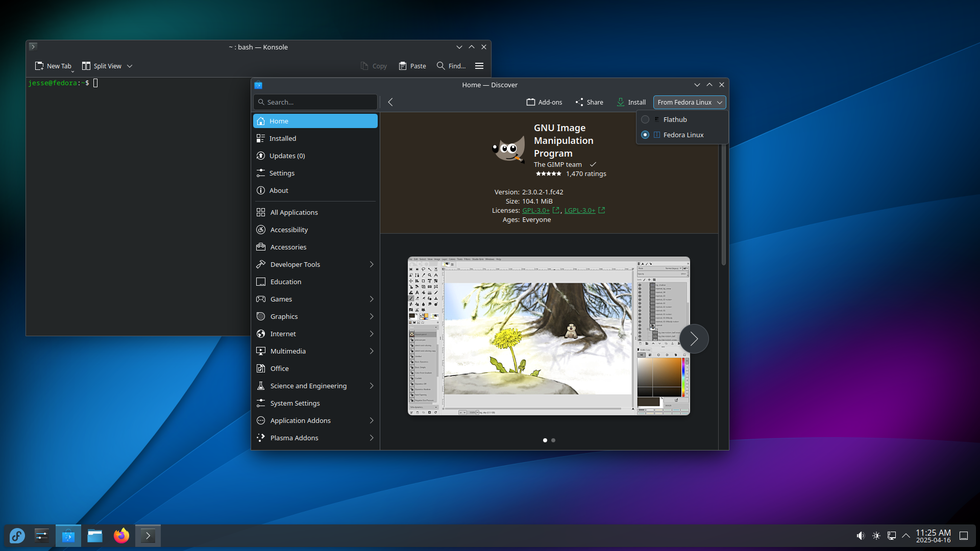
Task: Click the Install download icon
Action: [x=621, y=102]
